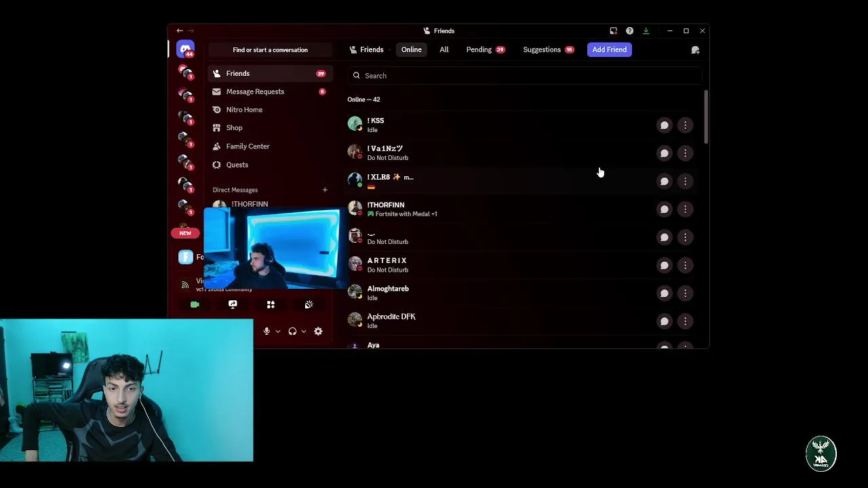This screenshot has width=868, height=488.
Task: Select friend Aphrodite DFK in list
Action: tap(521, 321)
